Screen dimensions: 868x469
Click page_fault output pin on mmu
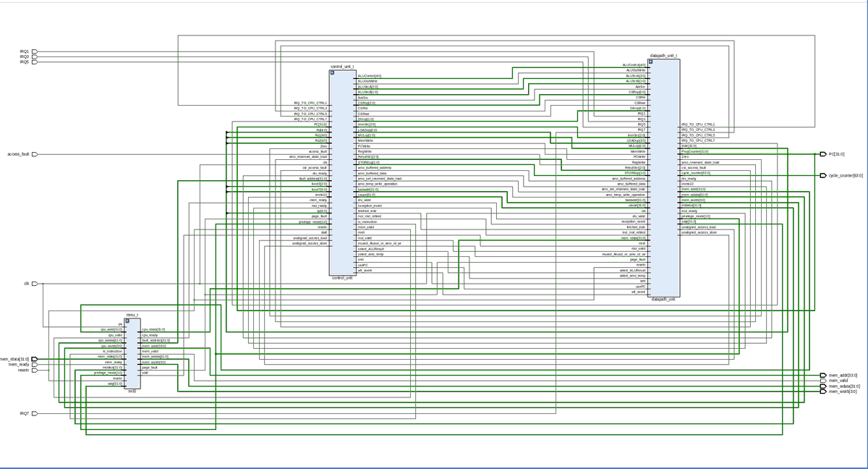[x=148, y=367]
